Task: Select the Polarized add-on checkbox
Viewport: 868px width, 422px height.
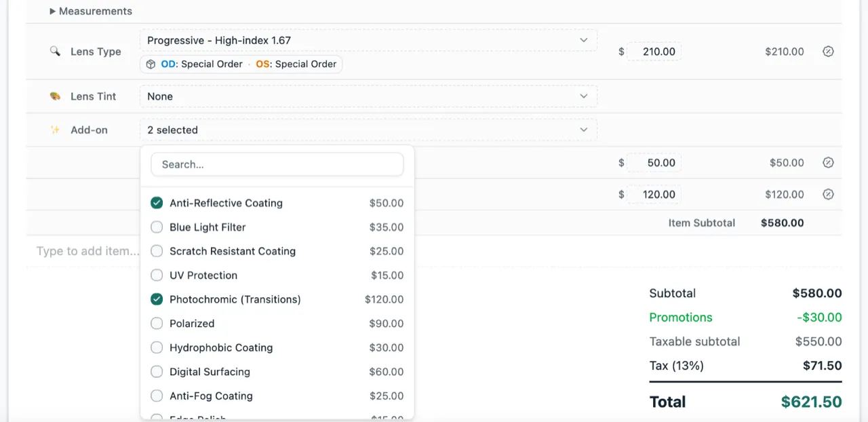Action: (157, 324)
